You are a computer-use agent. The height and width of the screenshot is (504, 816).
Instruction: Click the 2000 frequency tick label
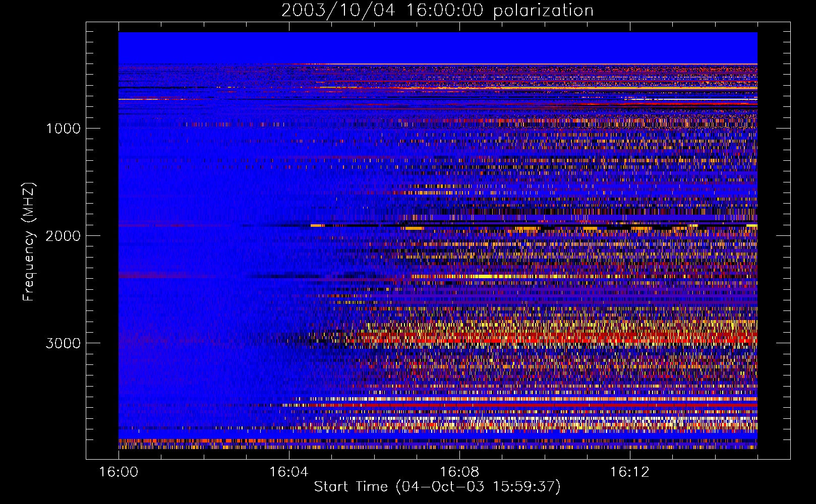63,236
